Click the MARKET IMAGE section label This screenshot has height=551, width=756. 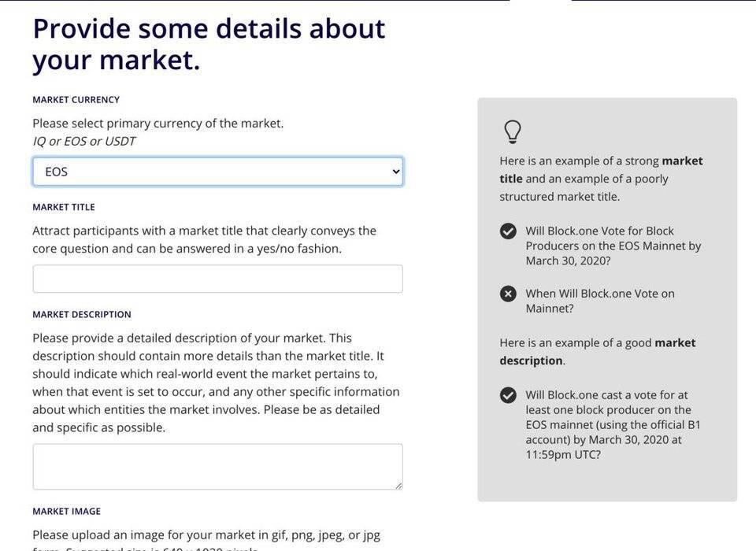tap(66, 512)
